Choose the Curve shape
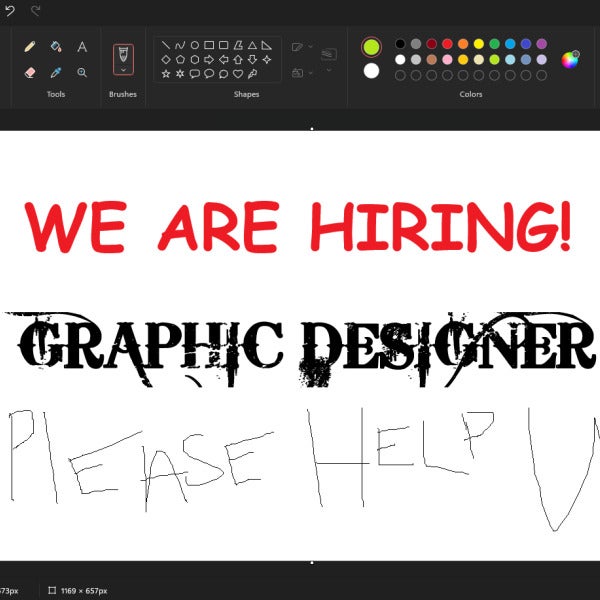The width and height of the screenshot is (600, 600). (180, 45)
